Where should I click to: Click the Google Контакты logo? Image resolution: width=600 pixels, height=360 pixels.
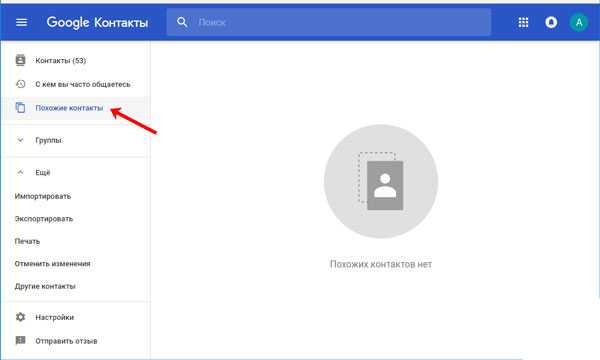pos(97,23)
